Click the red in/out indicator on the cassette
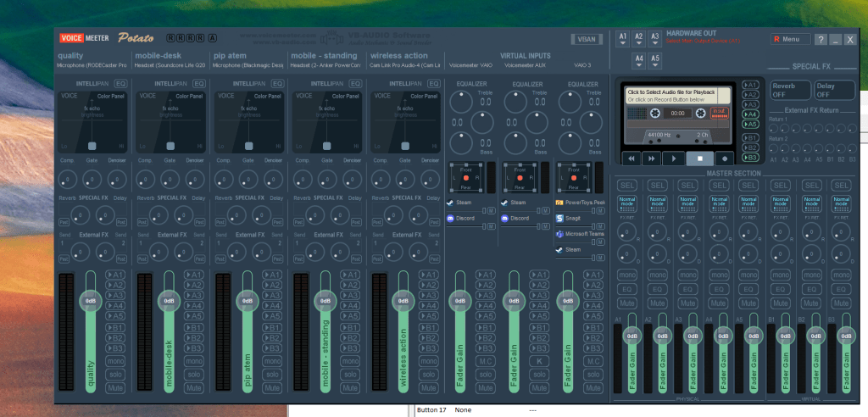The width and height of the screenshot is (868, 417). coord(720,113)
